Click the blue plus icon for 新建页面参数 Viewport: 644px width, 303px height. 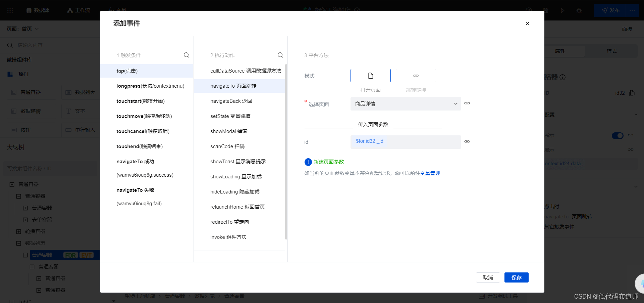pos(308,162)
